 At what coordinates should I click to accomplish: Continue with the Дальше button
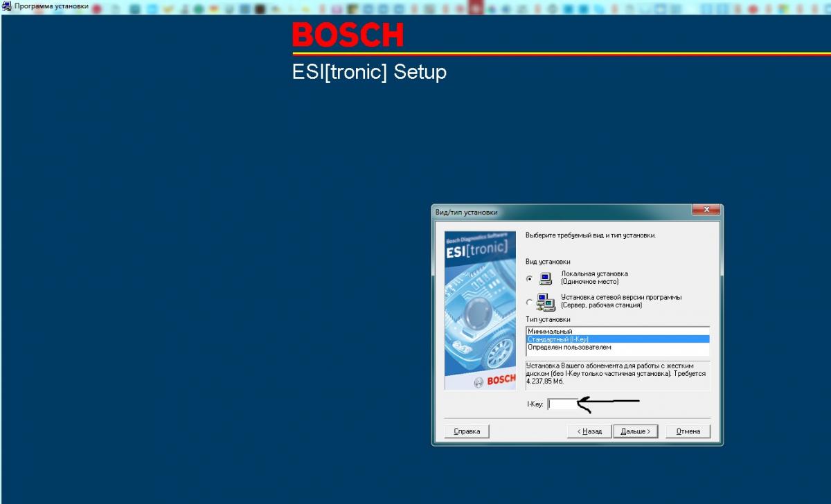point(634,431)
